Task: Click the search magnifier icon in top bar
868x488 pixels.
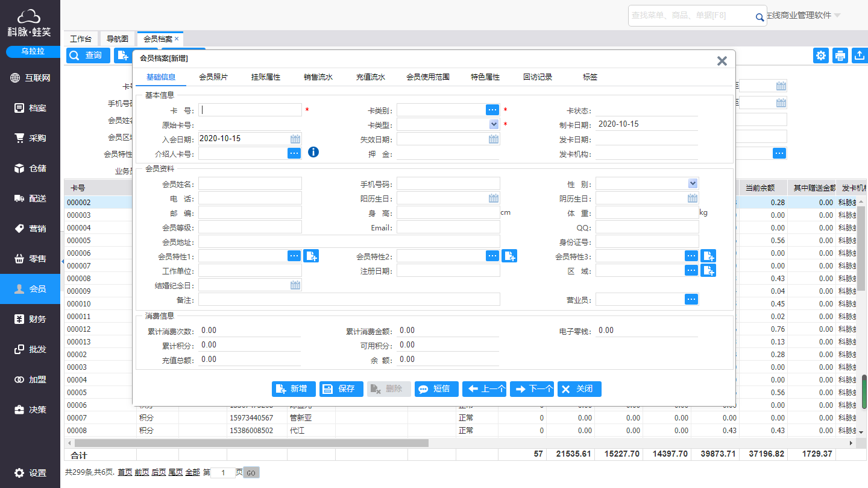Action: coord(760,17)
